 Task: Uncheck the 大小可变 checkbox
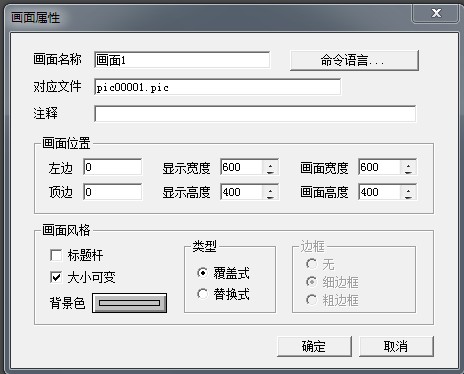(56, 277)
